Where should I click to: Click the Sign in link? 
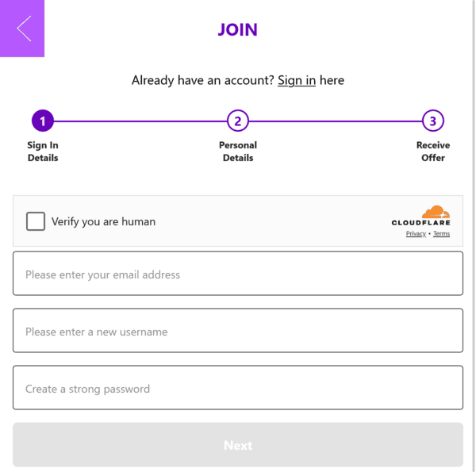pyautogui.click(x=297, y=80)
